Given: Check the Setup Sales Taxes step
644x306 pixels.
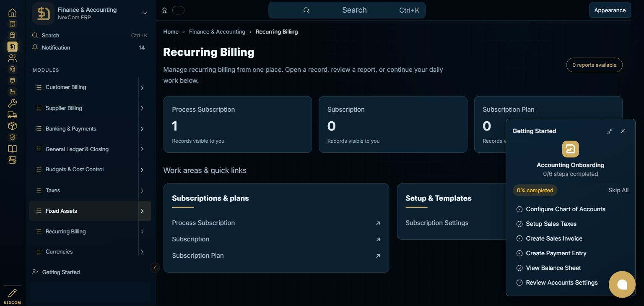Looking at the screenshot, I should (x=519, y=224).
